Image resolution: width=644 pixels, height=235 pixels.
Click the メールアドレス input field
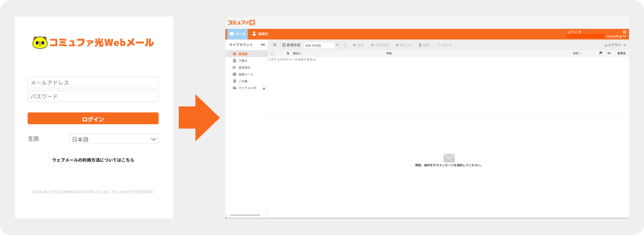pyautogui.click(x=93, y=83)
